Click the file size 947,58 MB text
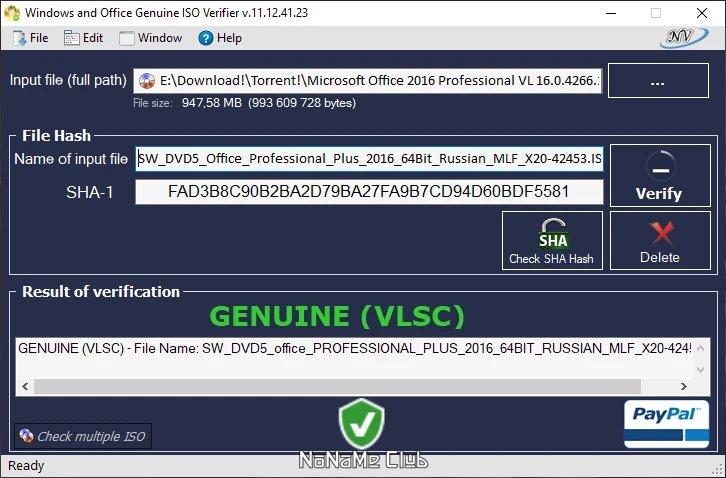 click(x=212, y=103)
